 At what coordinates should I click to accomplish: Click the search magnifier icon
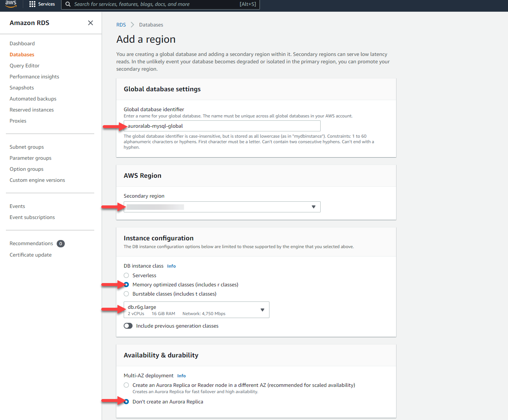click(x=67, y=4)
